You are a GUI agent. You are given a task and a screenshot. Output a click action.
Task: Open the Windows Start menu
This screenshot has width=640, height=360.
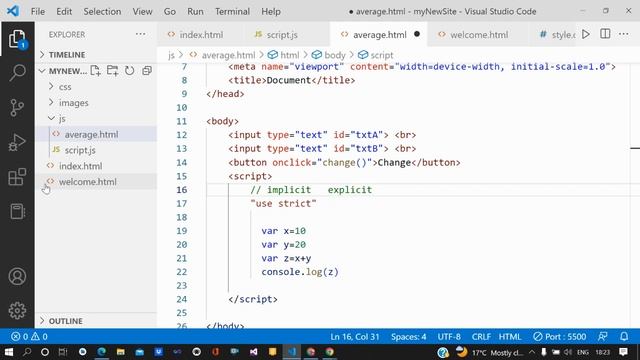pyautogui.click(x=9, y=352)
